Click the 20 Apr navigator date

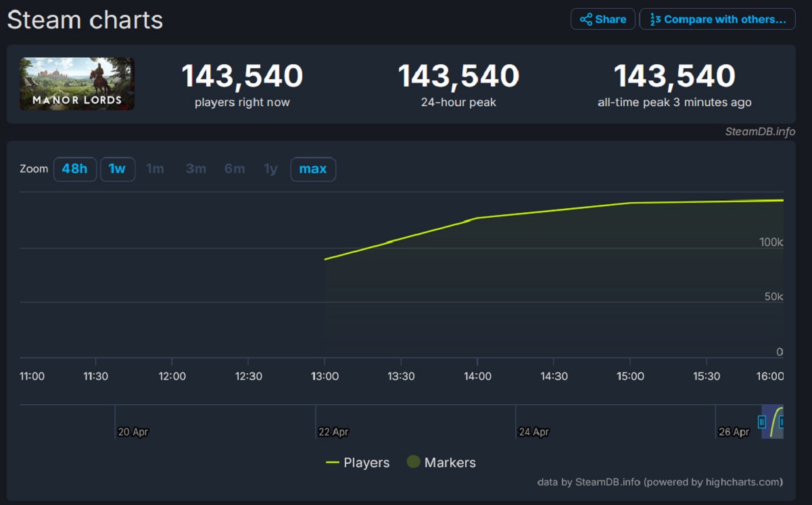coord(133,432)
